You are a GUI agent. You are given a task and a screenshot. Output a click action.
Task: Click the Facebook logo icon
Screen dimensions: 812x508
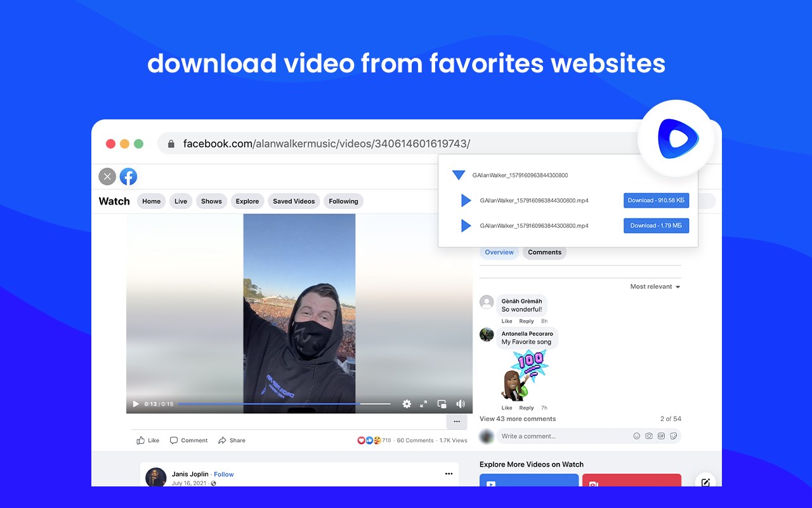[x=128, y=177]
